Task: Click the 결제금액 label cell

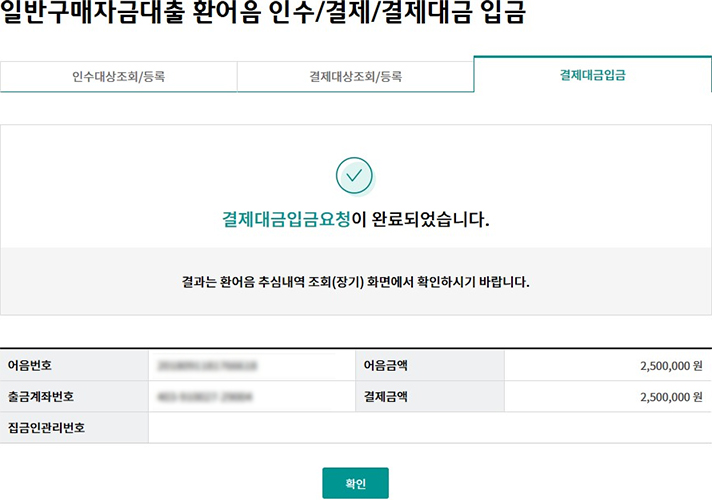Action: (x=385, y=397)
